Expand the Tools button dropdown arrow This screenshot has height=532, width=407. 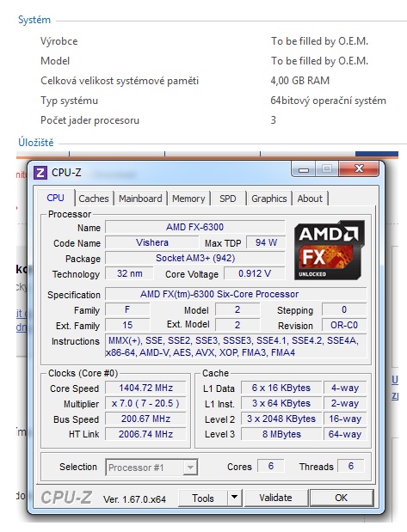(234, 498)
